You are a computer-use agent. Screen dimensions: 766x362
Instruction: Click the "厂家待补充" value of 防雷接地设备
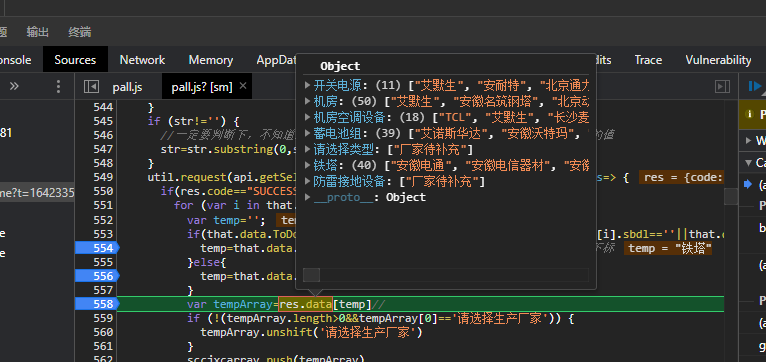(x=442, y=182)
